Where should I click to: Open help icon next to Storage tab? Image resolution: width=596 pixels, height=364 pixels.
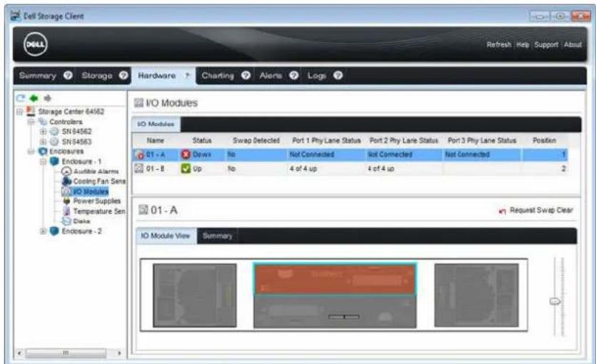click(123, 75)
